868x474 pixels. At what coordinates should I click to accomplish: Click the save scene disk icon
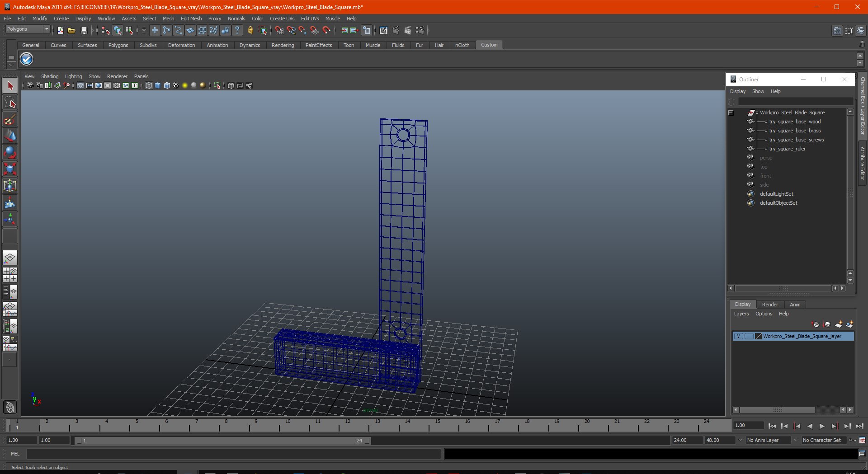(x=84, y=30)
